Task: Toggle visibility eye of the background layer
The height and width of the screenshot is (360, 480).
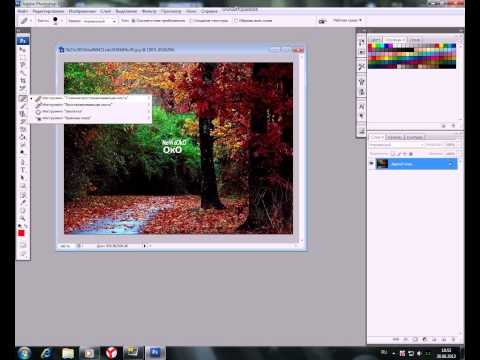Action: coord(371,164)
